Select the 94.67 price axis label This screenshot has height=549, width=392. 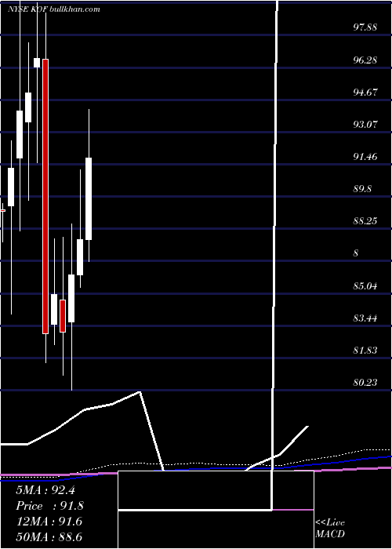365,92
